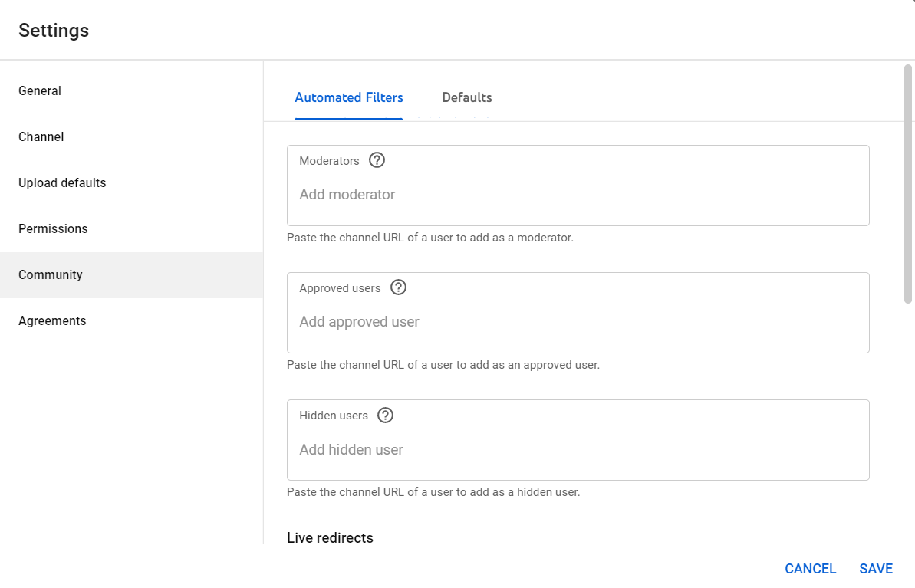Select the Community settings section

tap(131, 275)
